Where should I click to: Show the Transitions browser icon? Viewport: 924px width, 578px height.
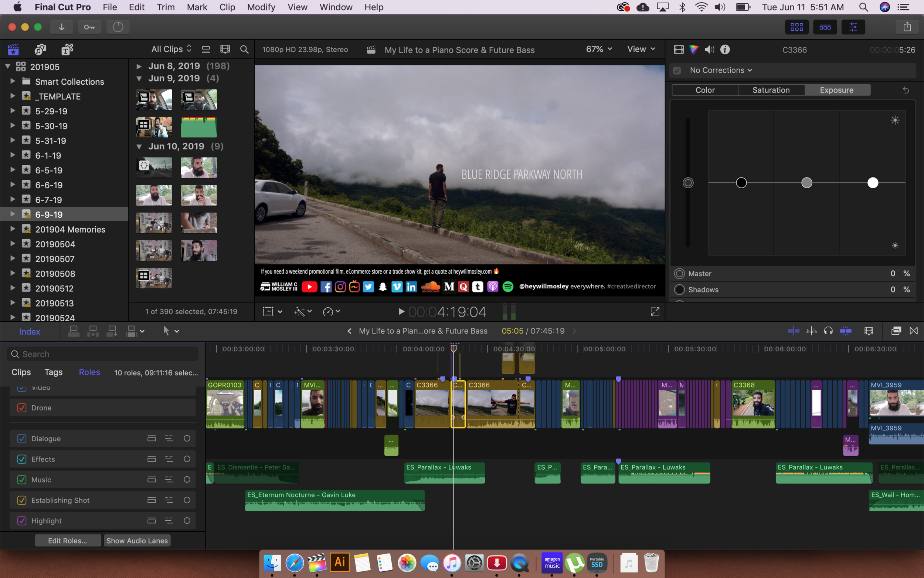coord(913,331)
